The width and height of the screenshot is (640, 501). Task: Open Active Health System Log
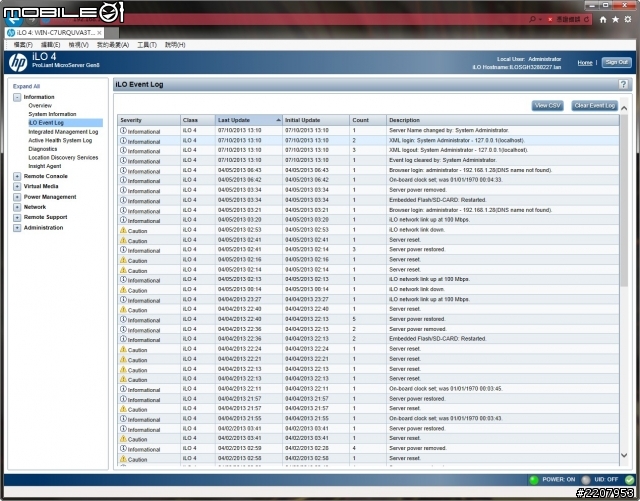(x=60, y=140)
